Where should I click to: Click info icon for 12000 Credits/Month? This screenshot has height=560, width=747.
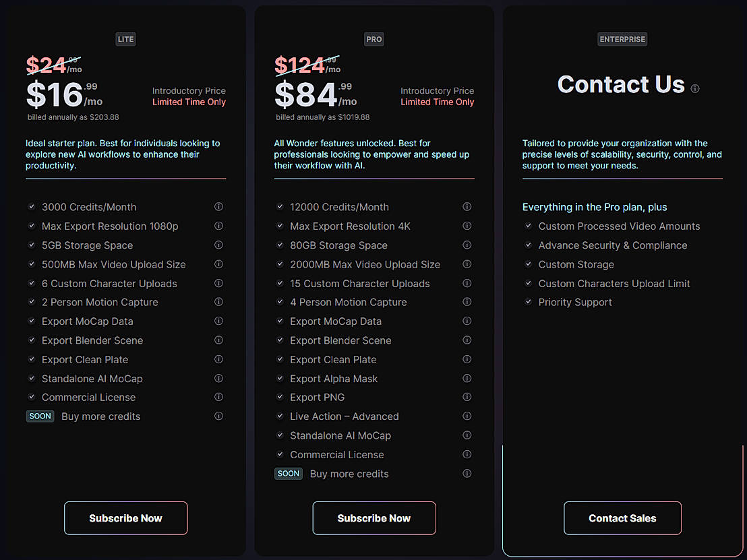point(467,207)
